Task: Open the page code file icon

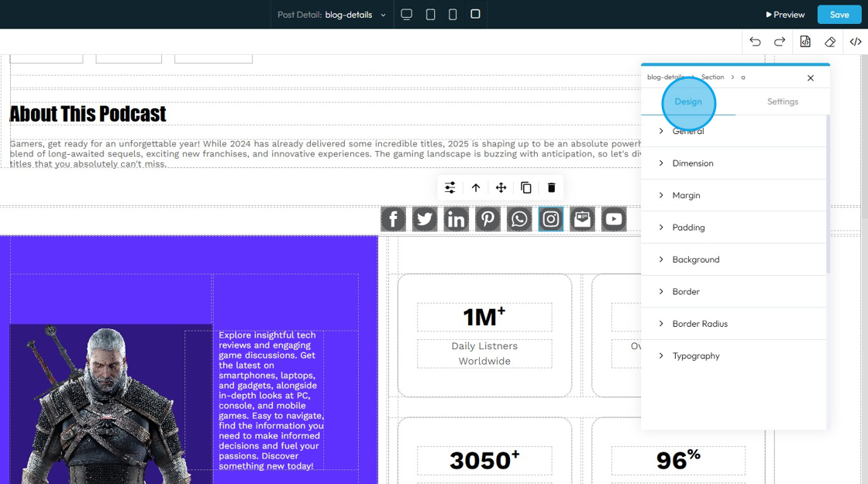Action: click(805, 42)
